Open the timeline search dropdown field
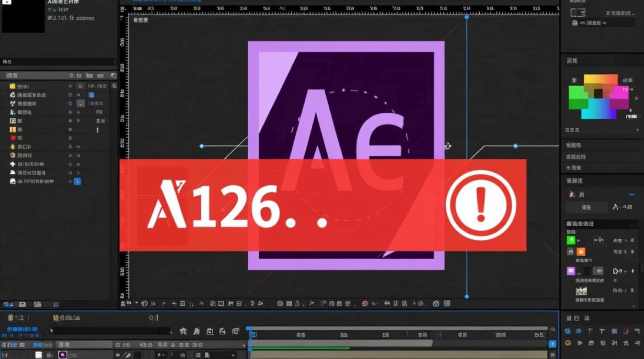Screen dimensions: 644x359 [110, 331]
